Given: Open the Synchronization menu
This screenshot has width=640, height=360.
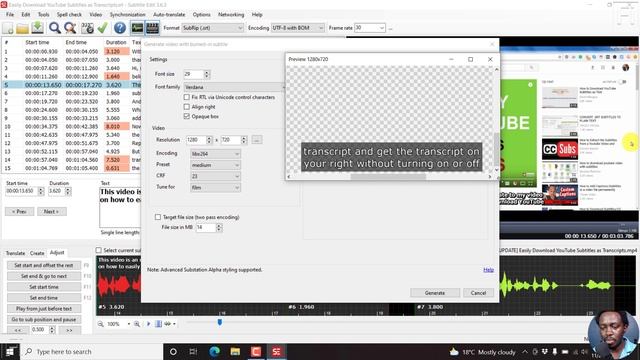Looking at the screenshot, I should 127,14.
